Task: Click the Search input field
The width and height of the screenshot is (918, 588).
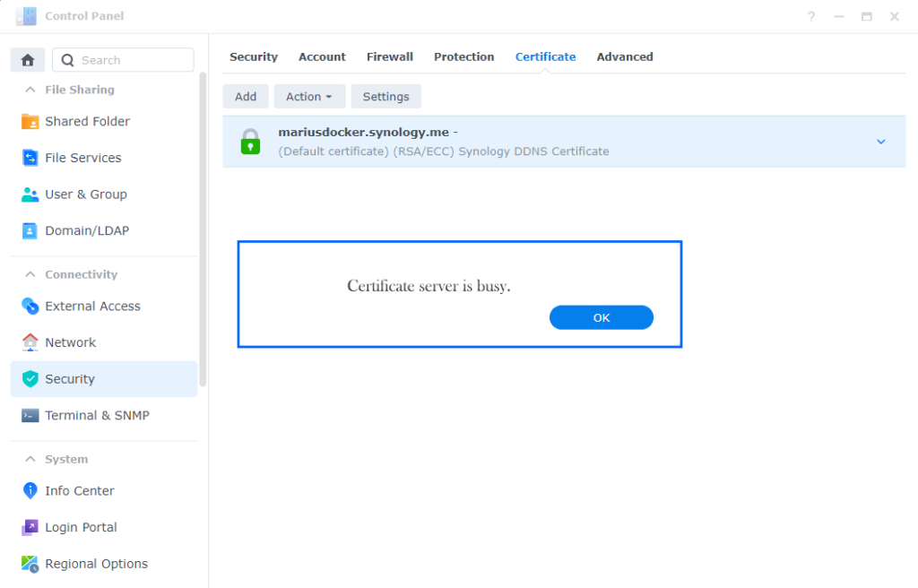Action: click(123, 59)
